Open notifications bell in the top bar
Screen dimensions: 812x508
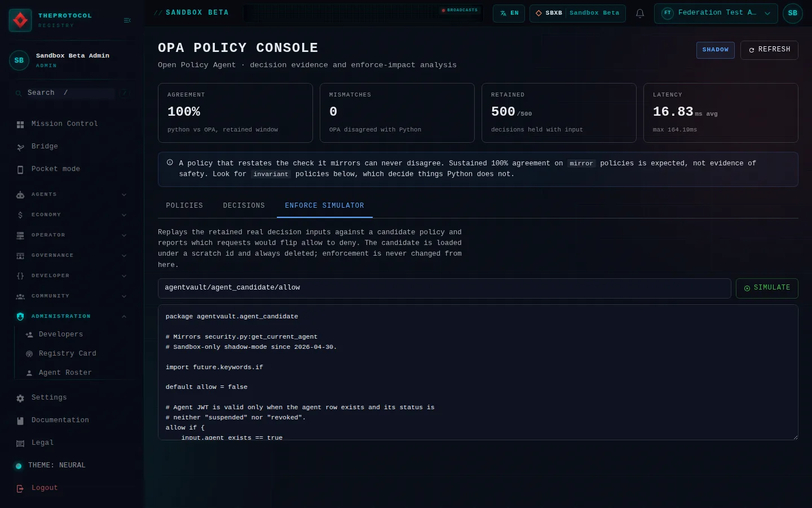(x=640, y=13)
